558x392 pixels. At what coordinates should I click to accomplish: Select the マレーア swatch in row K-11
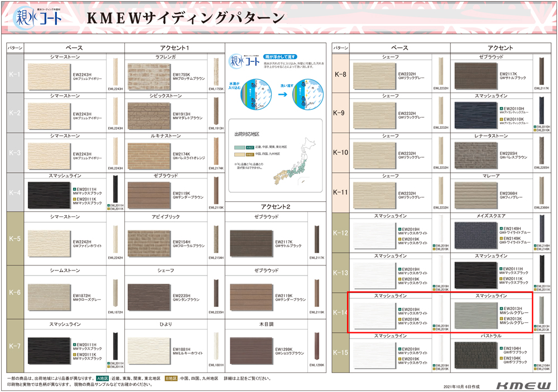[476, 195]
